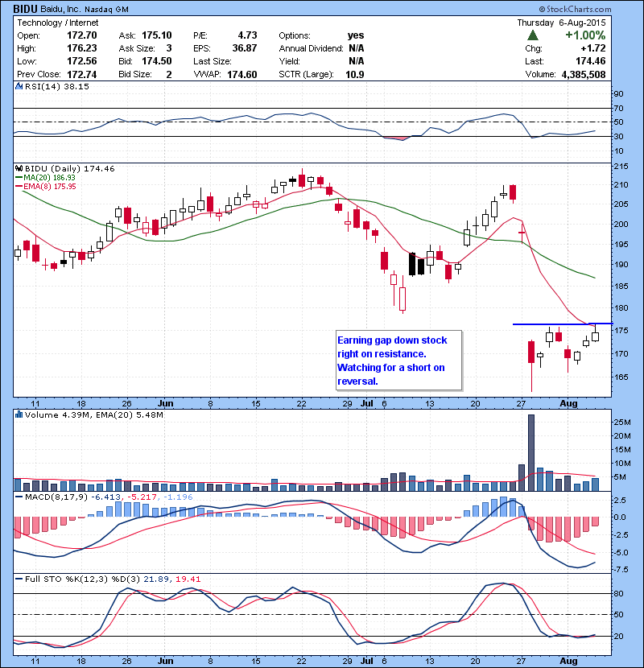Click the StockCharts.com attribution text
This screenshot has height=668, width=644.
(576, 9)
